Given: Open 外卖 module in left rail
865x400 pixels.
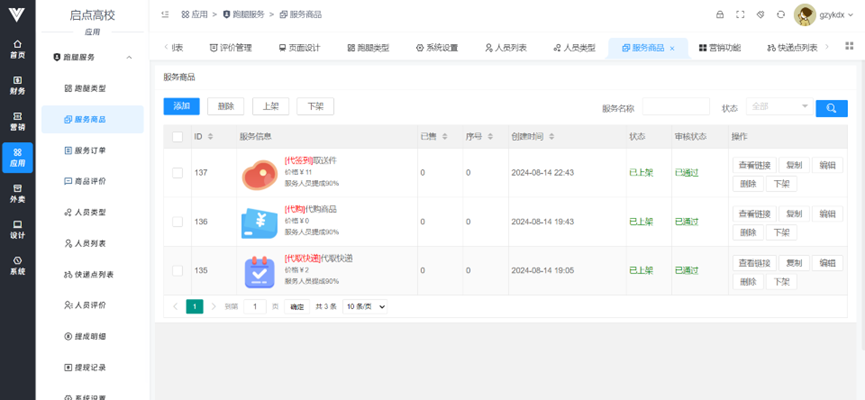Looking at the screenshot, I should [18, 193].
